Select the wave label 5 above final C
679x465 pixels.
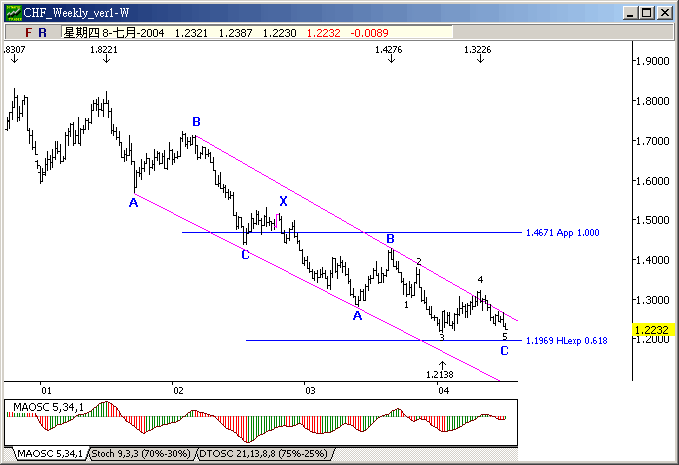(505, 336)
